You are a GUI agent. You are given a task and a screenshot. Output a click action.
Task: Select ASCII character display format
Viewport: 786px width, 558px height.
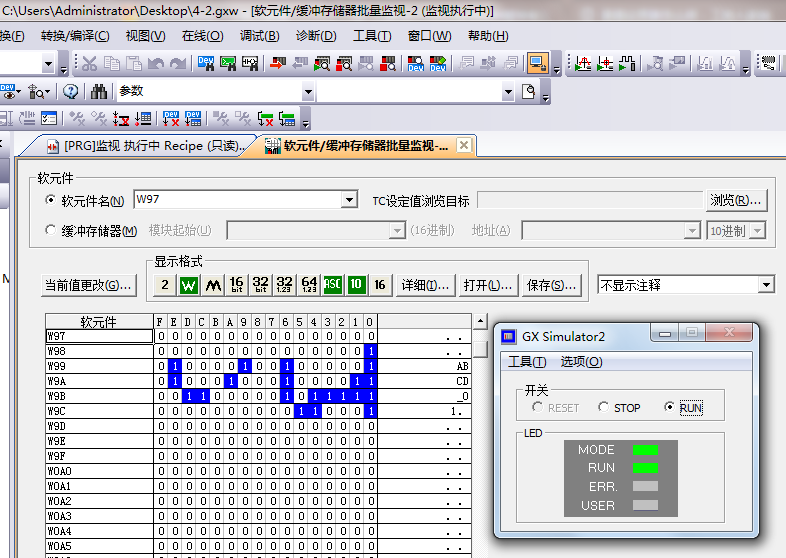[x=332, y=285]
